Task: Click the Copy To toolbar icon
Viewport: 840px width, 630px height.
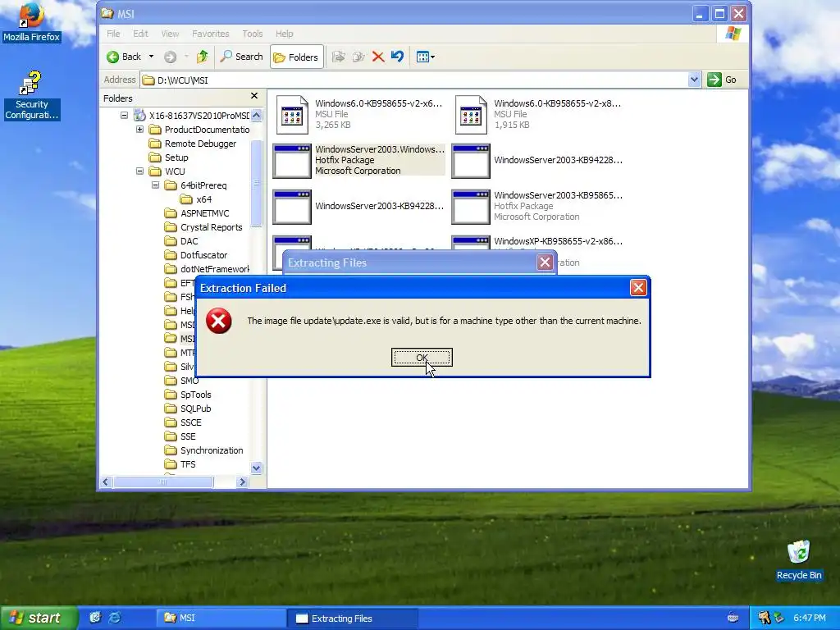Action: click(x=358, y=57)
